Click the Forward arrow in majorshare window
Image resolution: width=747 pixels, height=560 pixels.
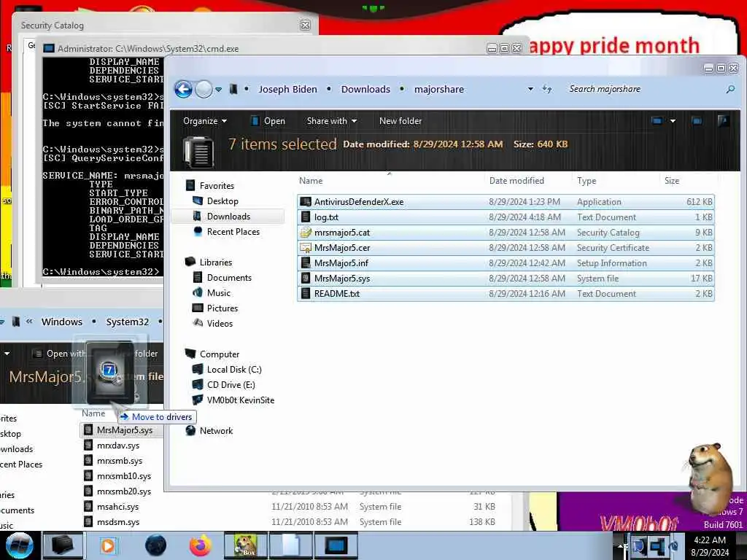(204, 89)
